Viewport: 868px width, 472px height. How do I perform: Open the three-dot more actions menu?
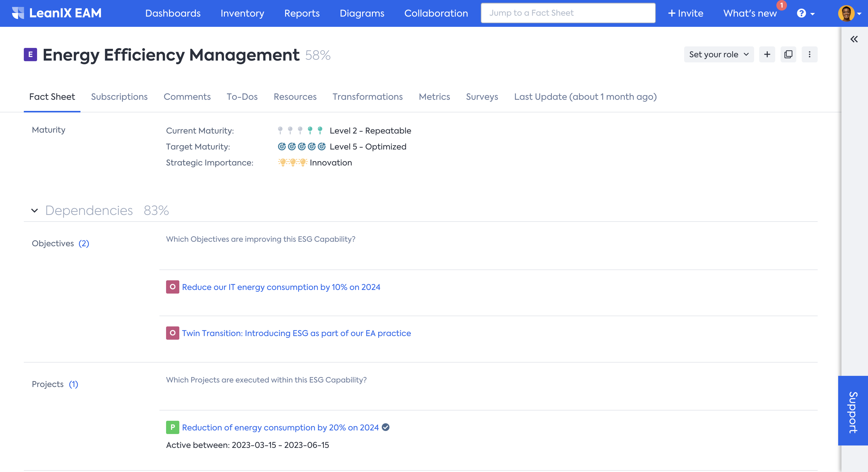tap(809, 55)
